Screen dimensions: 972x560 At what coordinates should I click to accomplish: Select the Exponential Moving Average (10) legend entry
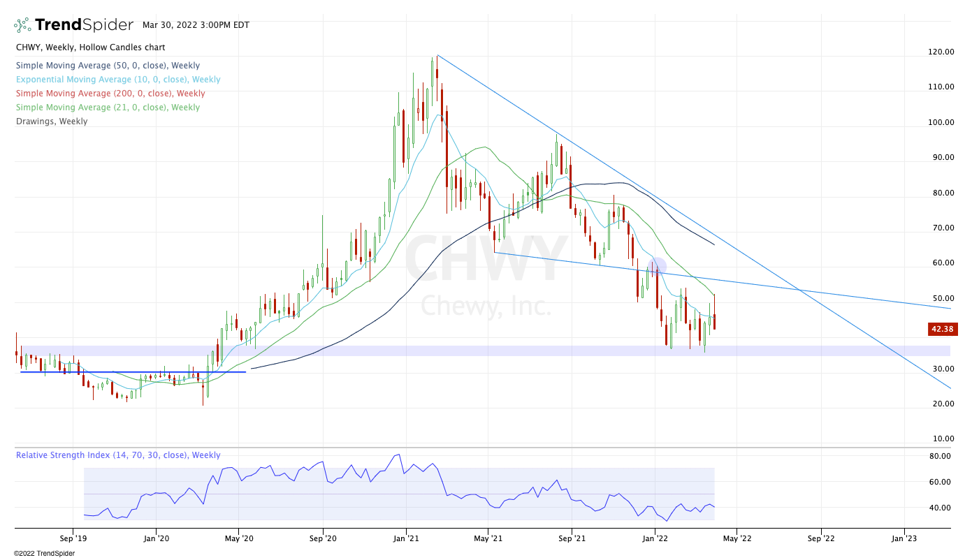[118, 80]
